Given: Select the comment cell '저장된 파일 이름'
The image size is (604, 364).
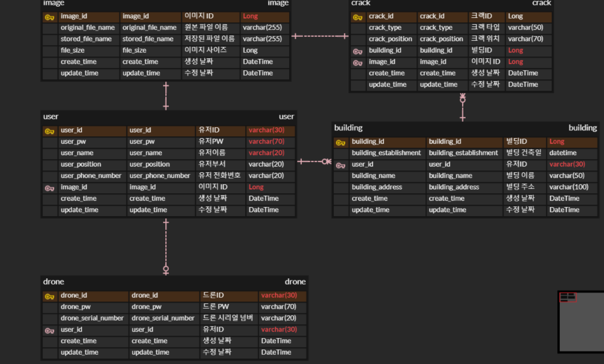Looking at the screenshot, I should [211, 39].
